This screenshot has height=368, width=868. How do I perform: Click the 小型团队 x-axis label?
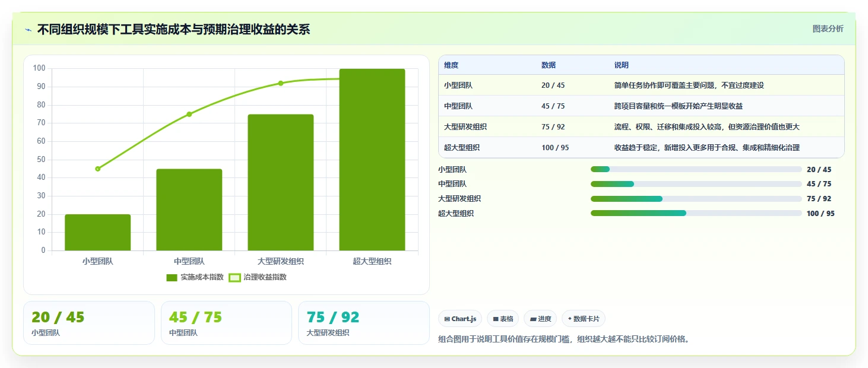tap(98, 261)
